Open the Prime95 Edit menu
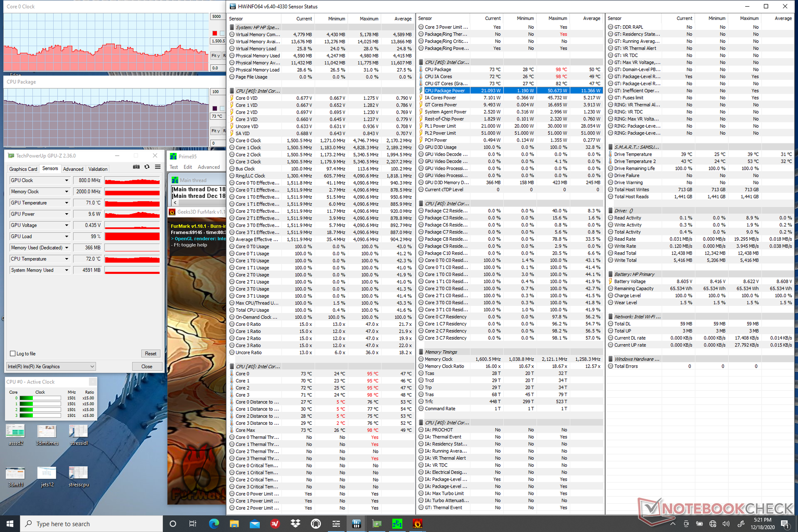The height and width of the screenshot is (532, 798). coord(188,167)
